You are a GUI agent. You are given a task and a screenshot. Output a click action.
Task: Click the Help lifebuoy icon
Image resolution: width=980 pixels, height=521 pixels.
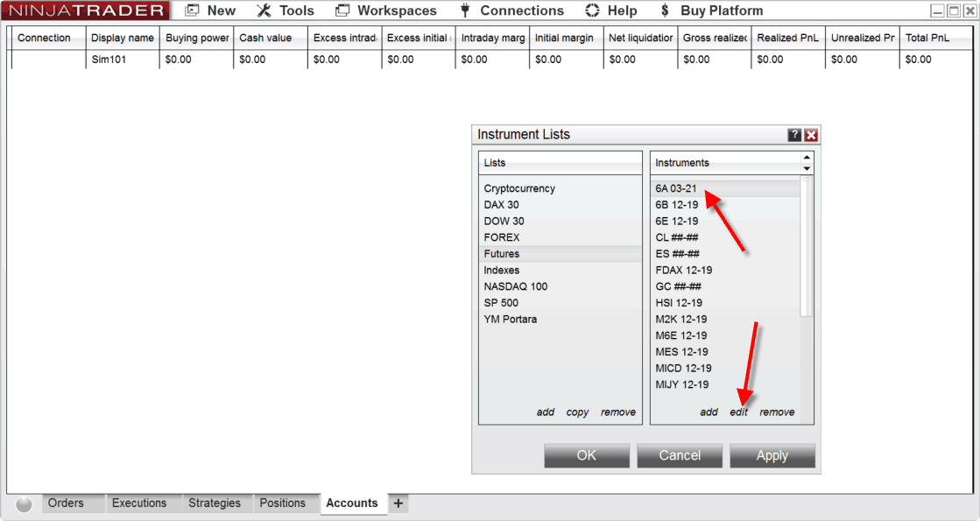(592, 11)
